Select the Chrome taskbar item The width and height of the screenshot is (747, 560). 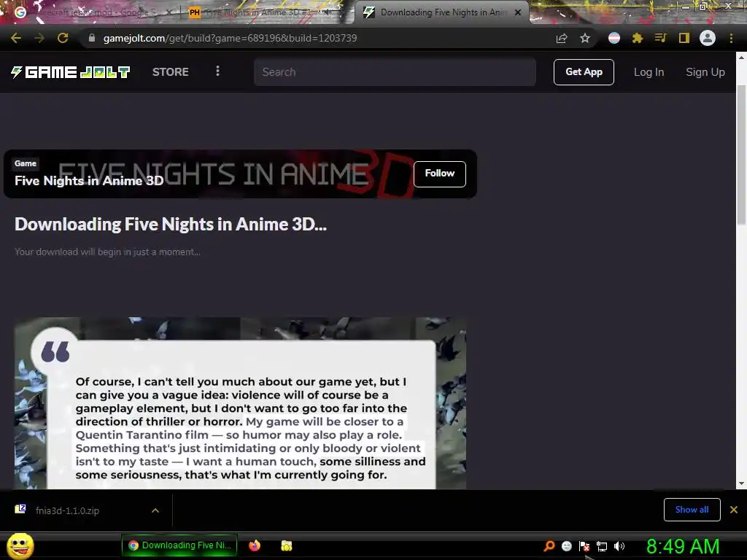179,545
